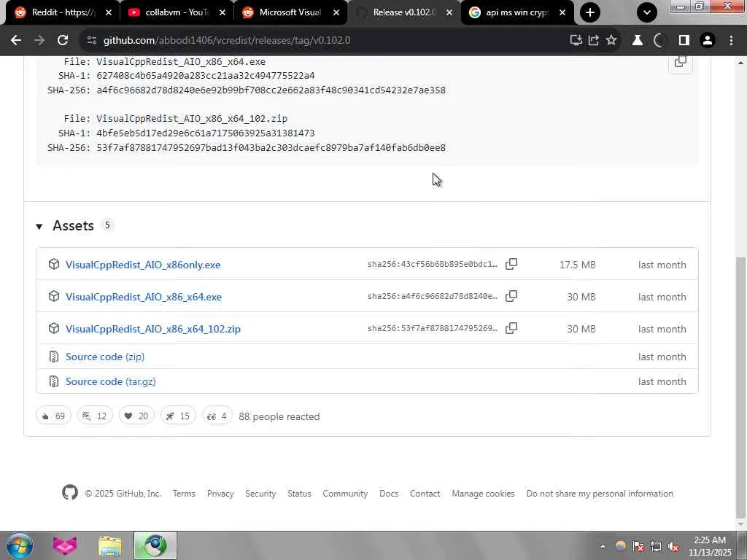
Task: Open the taskbar clock showing 2:25 AM
Action: (x=710, y=546)
